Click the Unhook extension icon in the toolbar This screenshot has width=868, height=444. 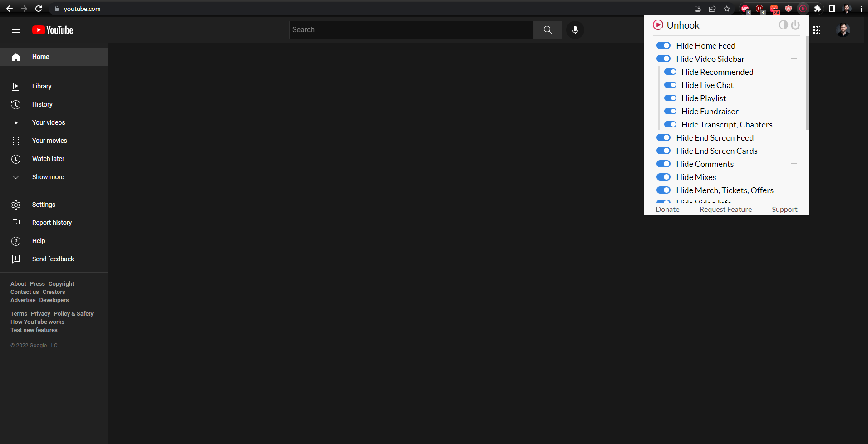pyautogui.click(x=803, y=9)
